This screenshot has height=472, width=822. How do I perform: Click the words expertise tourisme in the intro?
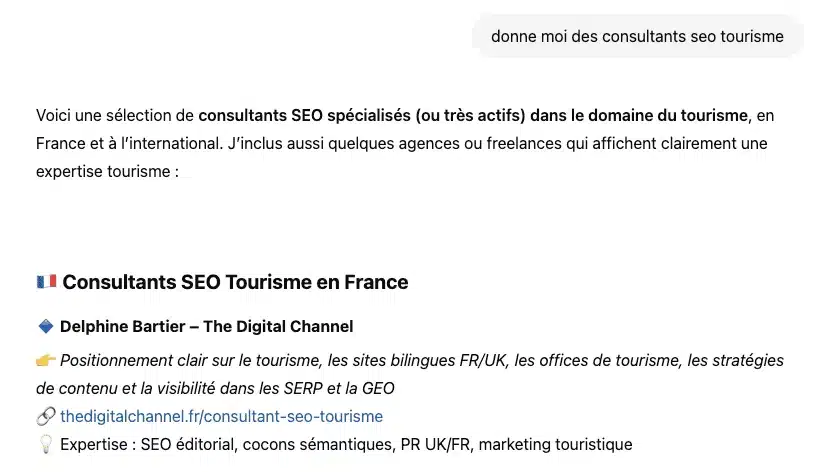click(x=103, y=171)
